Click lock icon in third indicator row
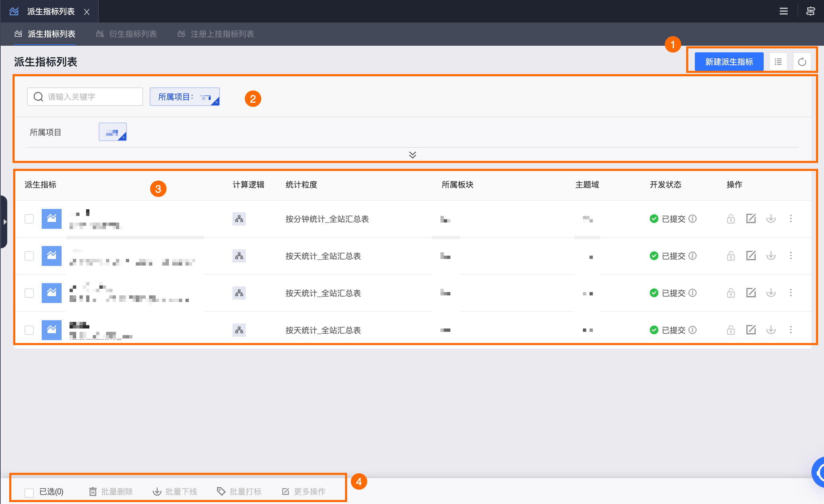The height and width of the screenshot is (504, 824). click(x=731, y=293)
